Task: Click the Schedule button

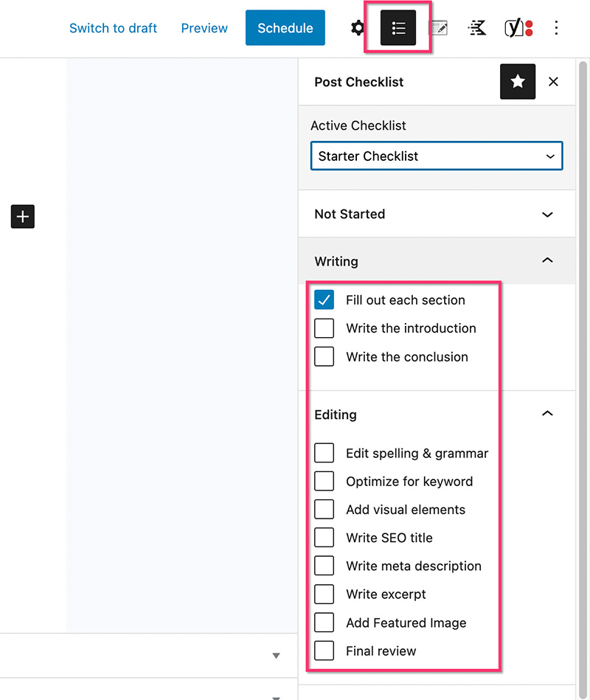Action: tap(285, 28)
